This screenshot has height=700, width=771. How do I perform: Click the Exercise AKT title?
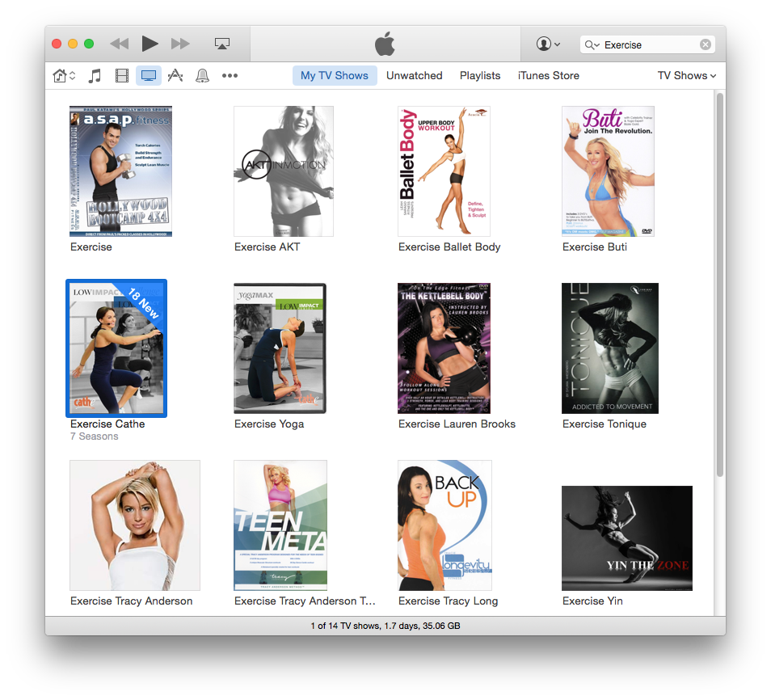(x=267, y=247)
